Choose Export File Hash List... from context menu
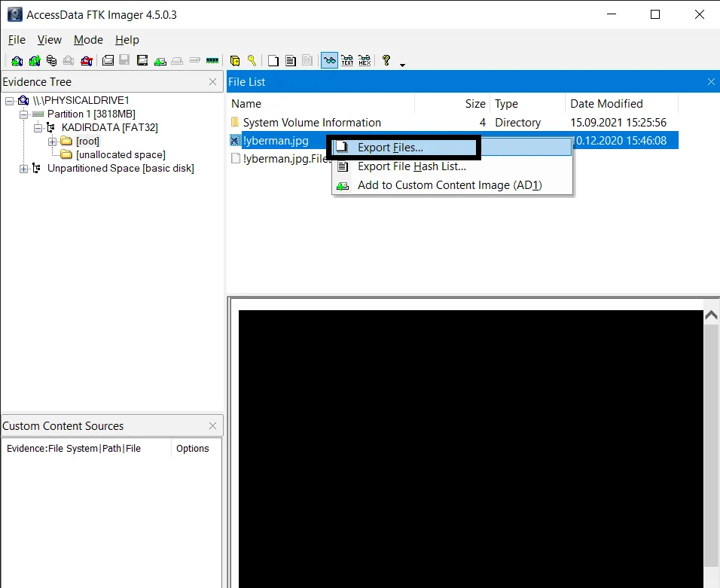The image size is (720, 588). tap(453, 166)
